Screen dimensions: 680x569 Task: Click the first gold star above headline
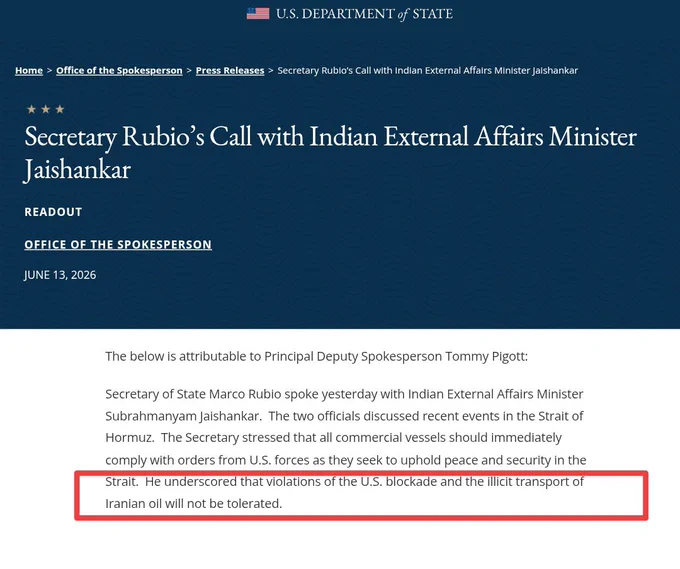pyautogui.click(x=31, y=109)
